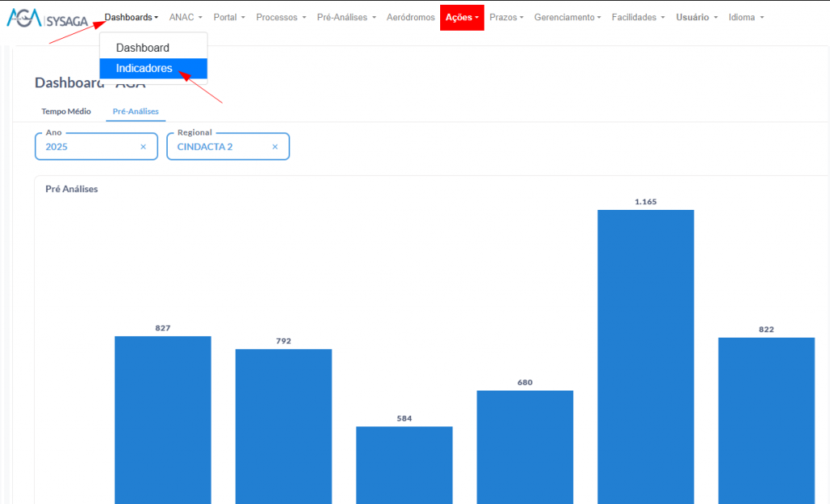Screen dimensions: 830x504
Task: Clear the Ano 2025 selection
Action: tap(143, 147)
